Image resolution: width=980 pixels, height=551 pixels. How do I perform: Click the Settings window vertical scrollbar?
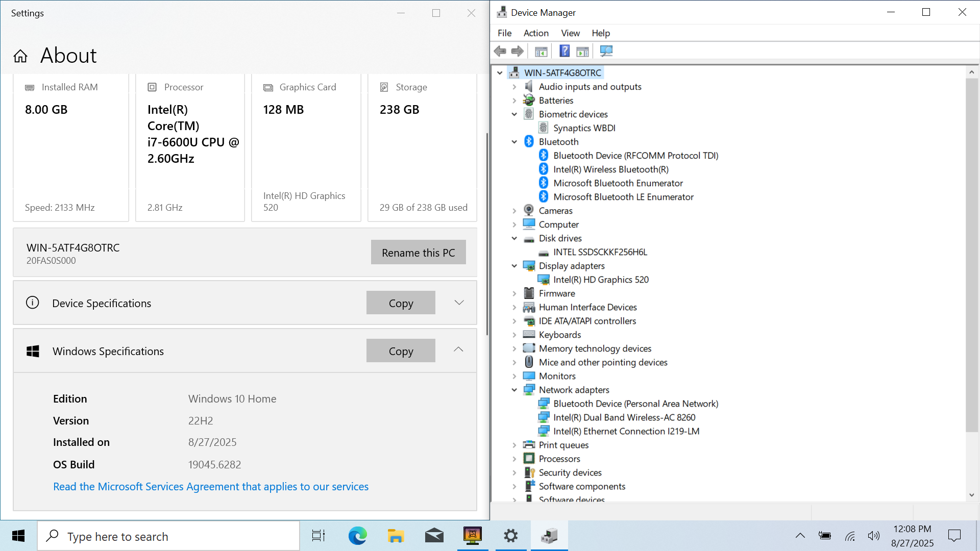pos(487,235)
